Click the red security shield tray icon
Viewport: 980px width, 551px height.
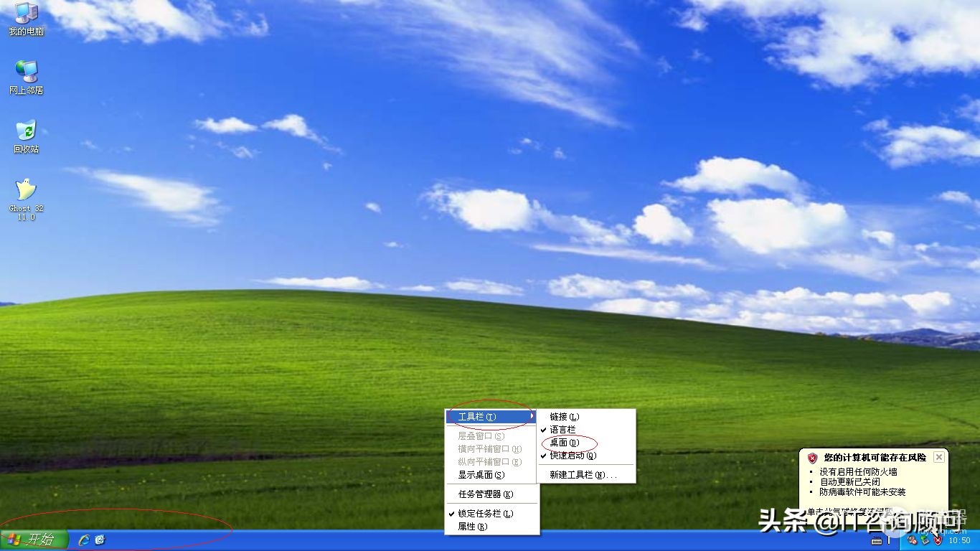click(937, 540)
